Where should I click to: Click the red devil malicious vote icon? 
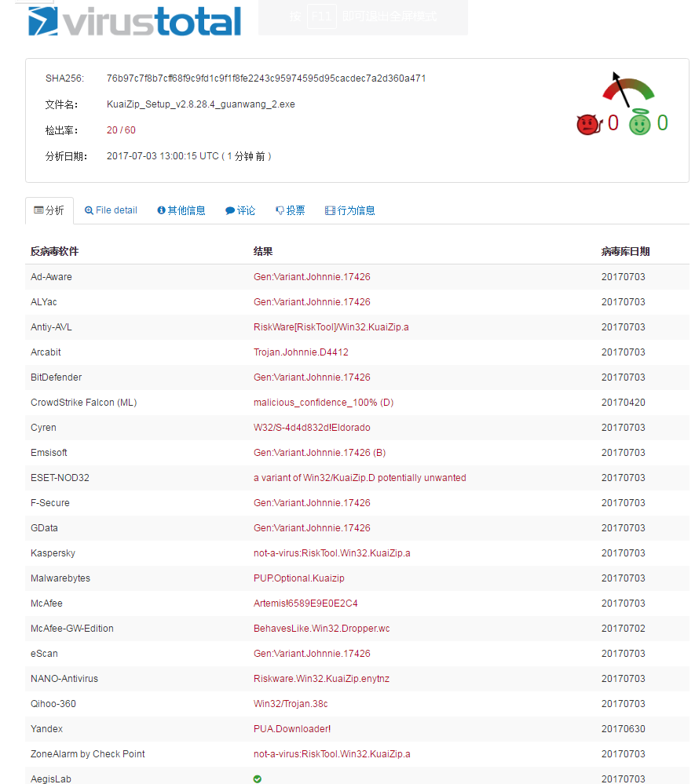589,124
